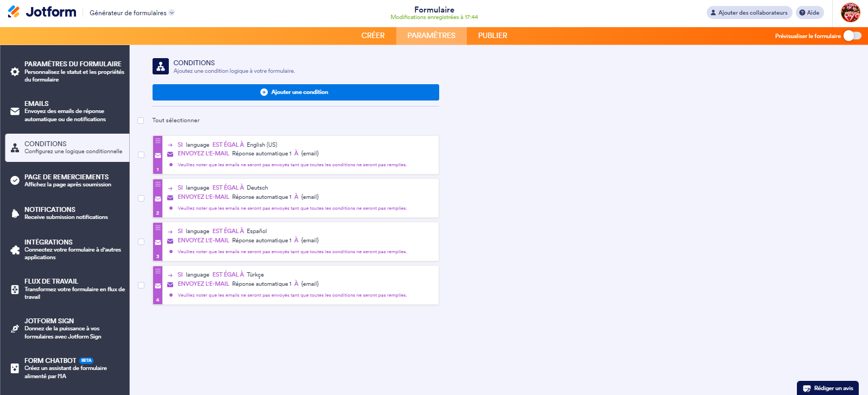868x395 pixels.
Task: Switch to the CRÉER tab
Action: point(373,35)
